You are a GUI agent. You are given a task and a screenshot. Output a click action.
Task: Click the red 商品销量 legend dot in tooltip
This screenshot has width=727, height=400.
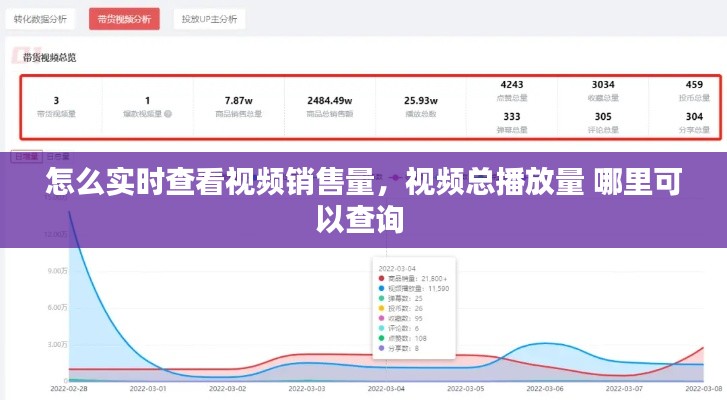tap(380, 278)
